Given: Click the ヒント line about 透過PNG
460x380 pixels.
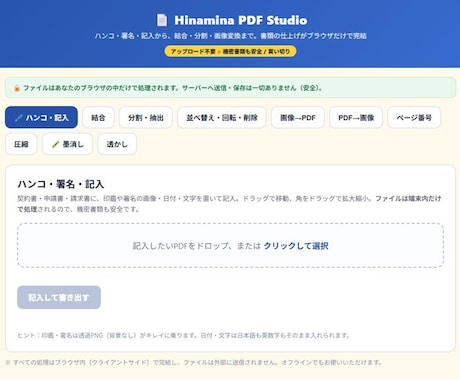Looking at the screenshot, I should tap(184, 335).
